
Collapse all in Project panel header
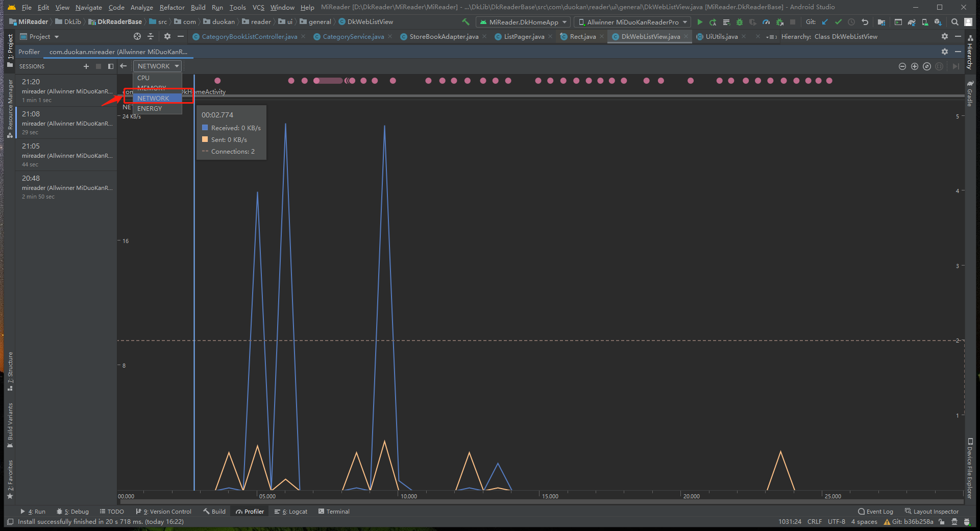coord(151,36)
